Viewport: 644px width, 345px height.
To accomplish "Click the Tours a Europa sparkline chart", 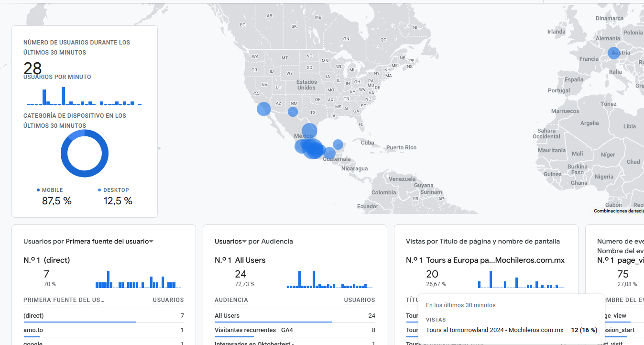I will tap(521, 279).
